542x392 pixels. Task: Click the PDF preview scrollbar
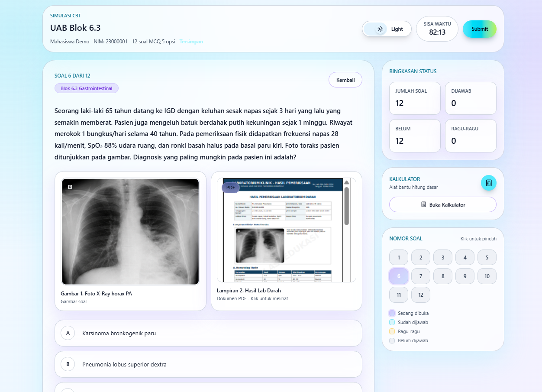[x=346, y=206]
